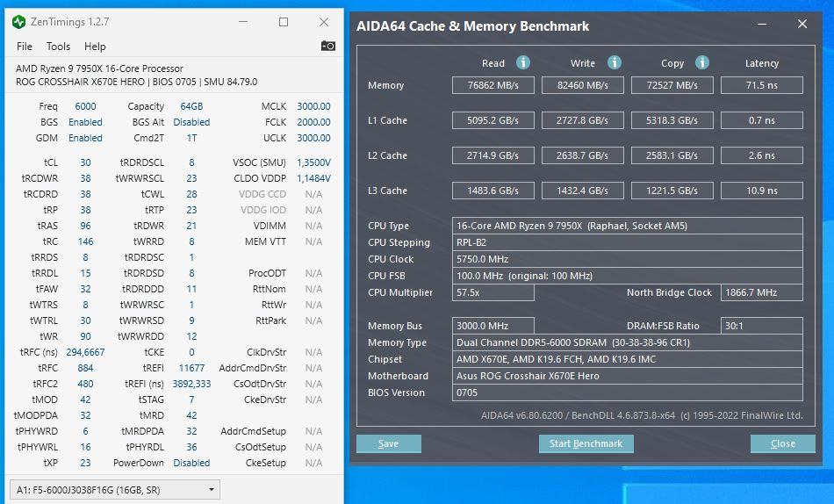Click the AMD Ryzen 9 7950X processor name
Image resolution: width=834 pixels, height=504 pixels.
pos(99,68)
